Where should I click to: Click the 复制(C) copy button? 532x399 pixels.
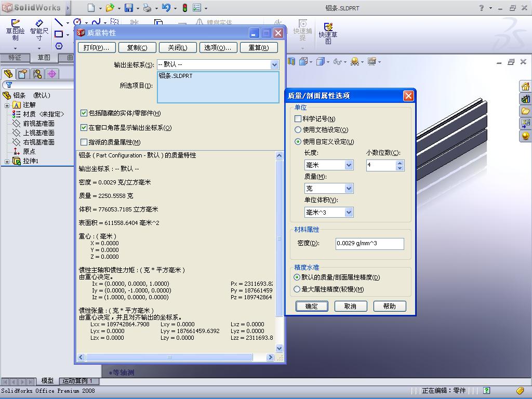137,47
